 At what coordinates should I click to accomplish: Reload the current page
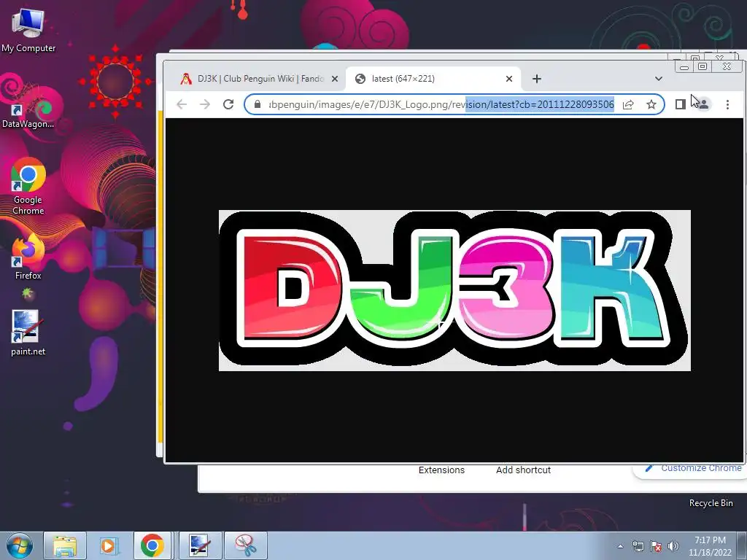click(228, 104)
